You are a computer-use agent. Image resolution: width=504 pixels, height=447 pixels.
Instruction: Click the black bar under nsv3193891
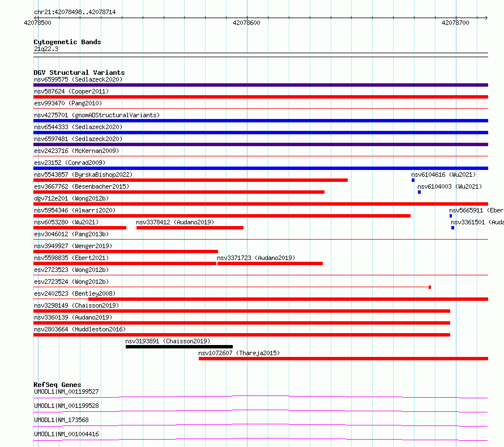point(179,347)
